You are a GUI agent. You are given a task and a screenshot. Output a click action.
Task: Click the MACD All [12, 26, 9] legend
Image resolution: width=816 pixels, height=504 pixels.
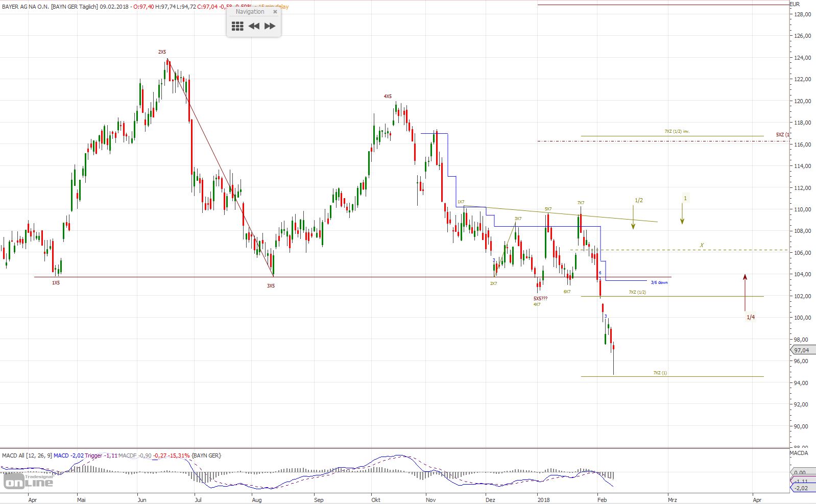(x=27, y=455)
